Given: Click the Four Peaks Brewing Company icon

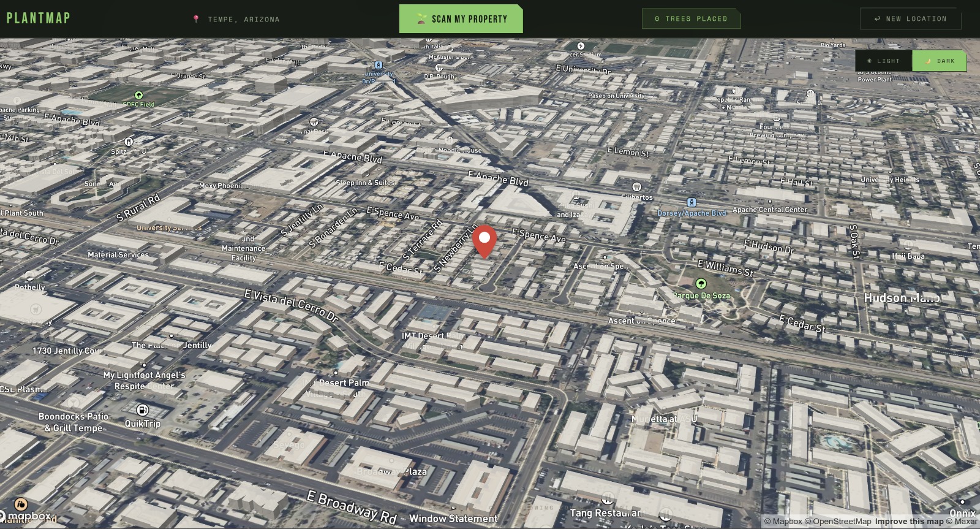Looking at the screenshot, I should pyautogui.click(x=776, y=118).
